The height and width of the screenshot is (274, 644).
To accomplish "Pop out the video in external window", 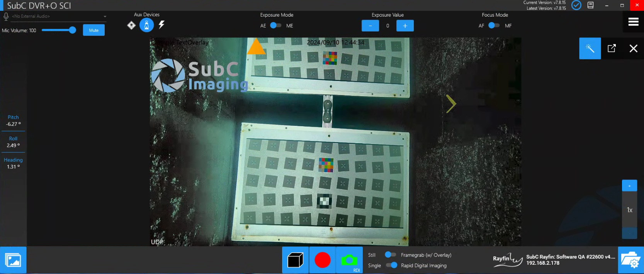I will point(612,48).
